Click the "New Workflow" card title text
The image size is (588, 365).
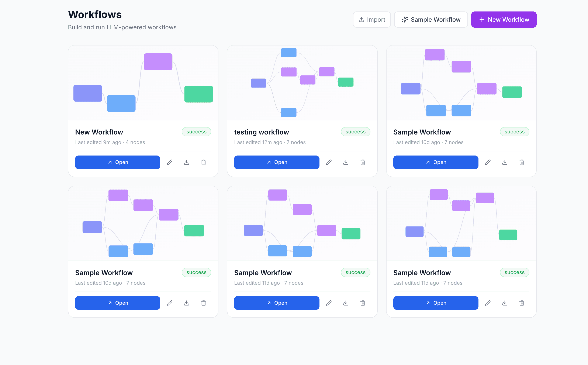99,132
